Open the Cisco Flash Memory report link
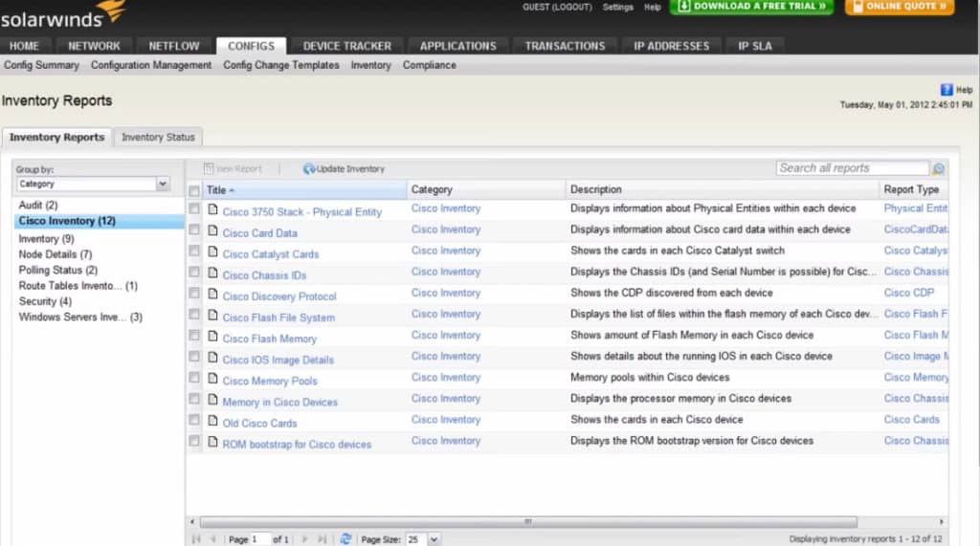The height and width of the screenshot is (546, 980). [269, 339]
